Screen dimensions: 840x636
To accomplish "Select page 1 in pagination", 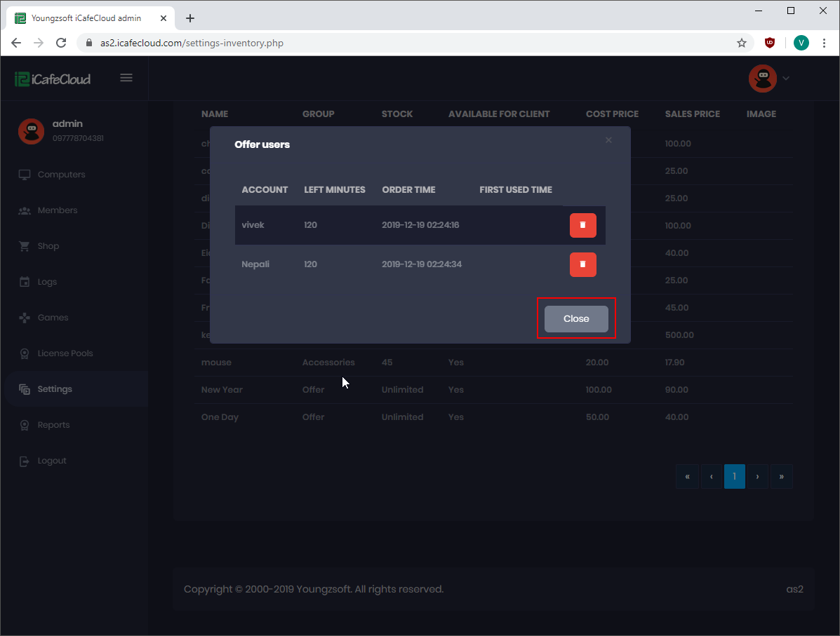I will coord(734,477).
